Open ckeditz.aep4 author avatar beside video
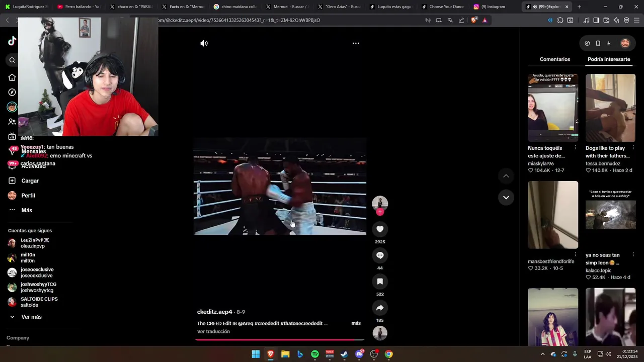The width and height of the screenshot is (644, 362). (x=380, y=203)
